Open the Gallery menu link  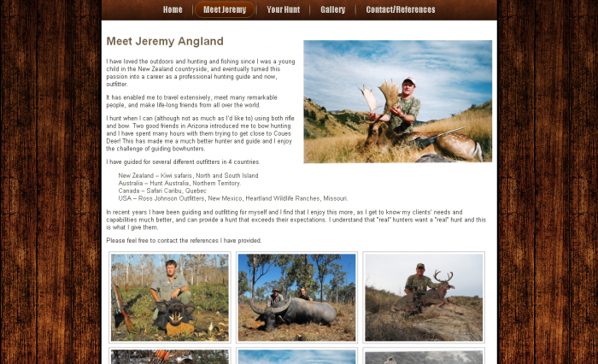(x=332, y=9)
